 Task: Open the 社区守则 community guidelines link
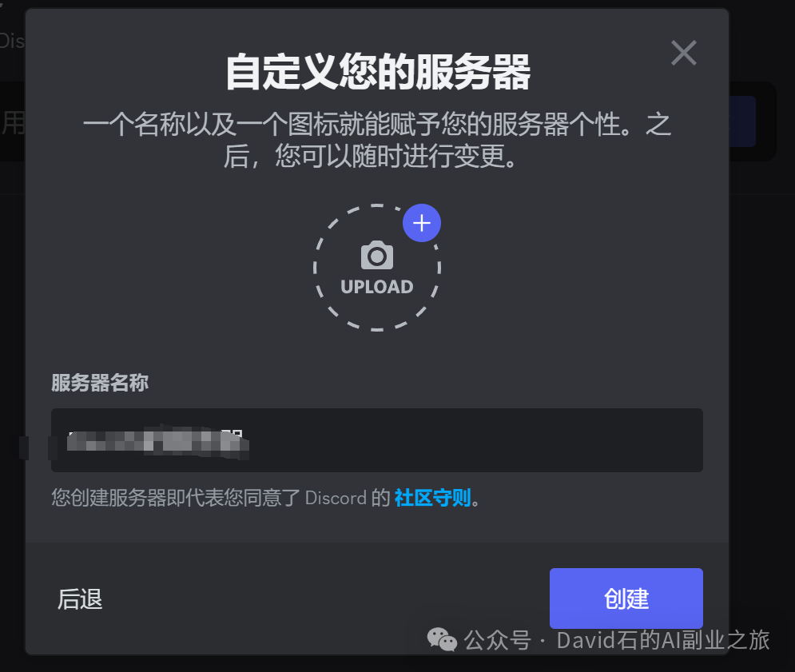[x=432, y=498]
